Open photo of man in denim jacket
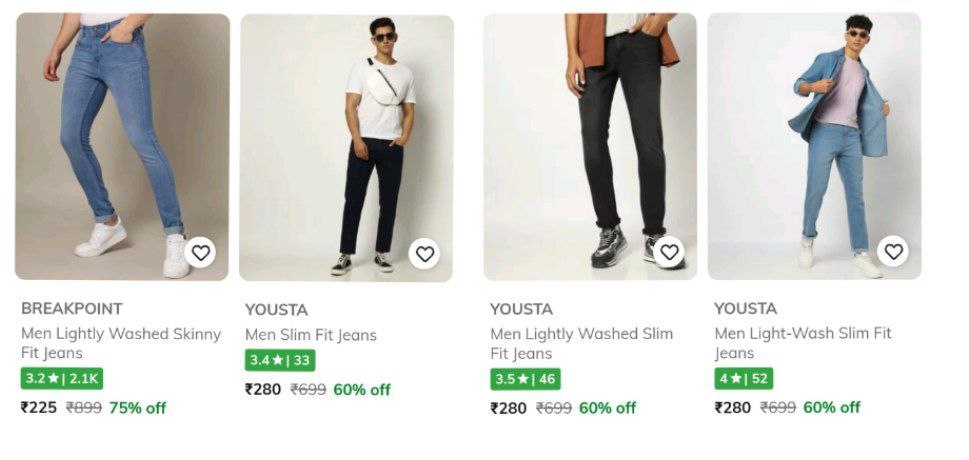969x460 pixels. click(x=814, y=140)
